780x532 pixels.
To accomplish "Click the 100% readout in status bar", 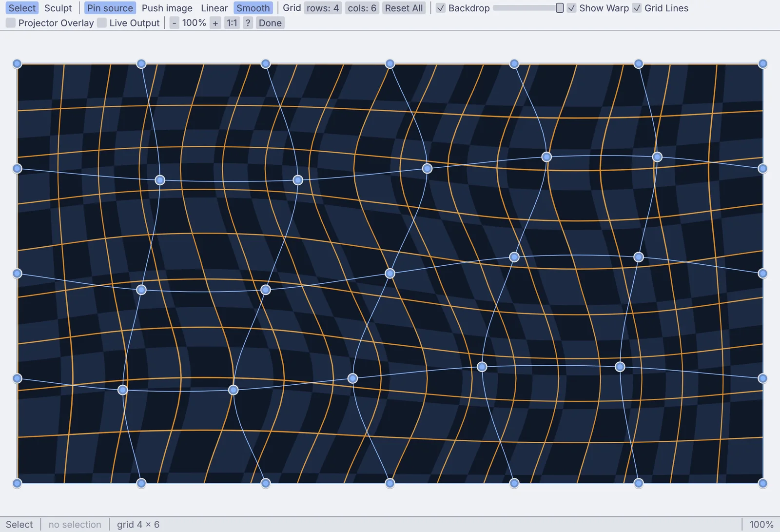I will (761, 525).
